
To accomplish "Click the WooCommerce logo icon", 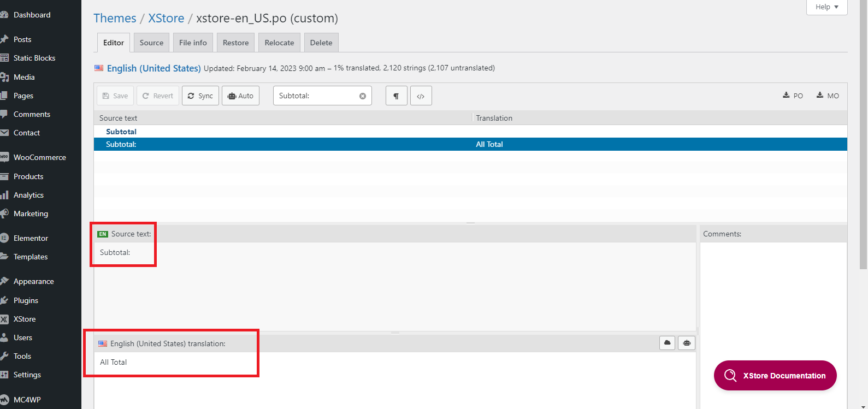I will pyautogui.click(x=4, y=157).
